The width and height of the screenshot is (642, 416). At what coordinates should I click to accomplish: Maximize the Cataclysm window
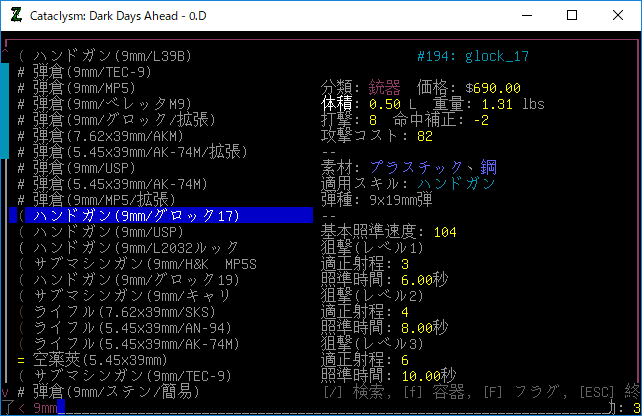(x=571, y=16)
